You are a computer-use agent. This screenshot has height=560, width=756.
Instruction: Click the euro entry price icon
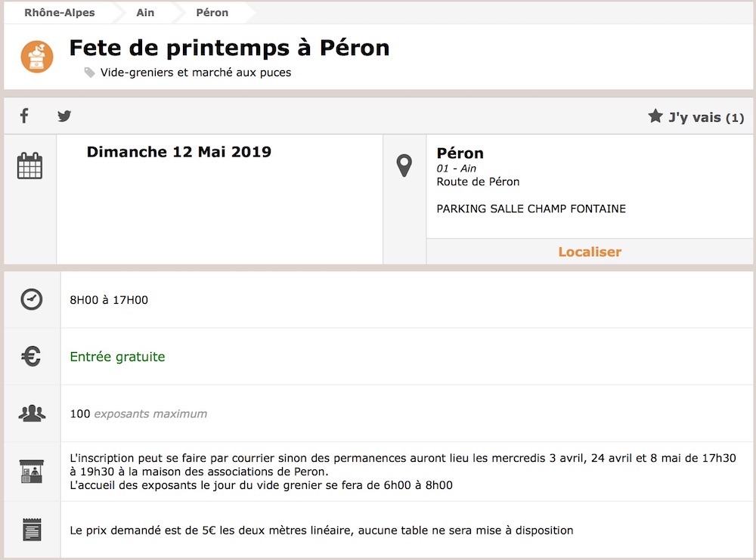point(31,356)
